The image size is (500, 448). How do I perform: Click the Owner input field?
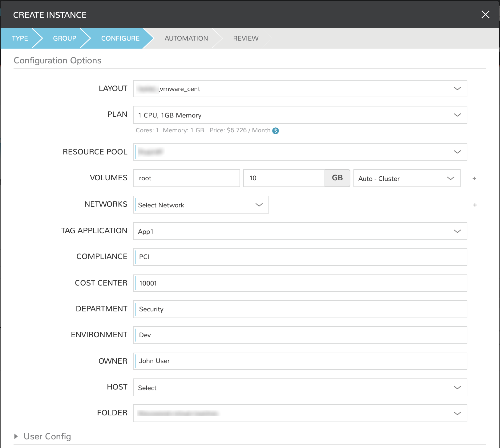click(300, 361)
